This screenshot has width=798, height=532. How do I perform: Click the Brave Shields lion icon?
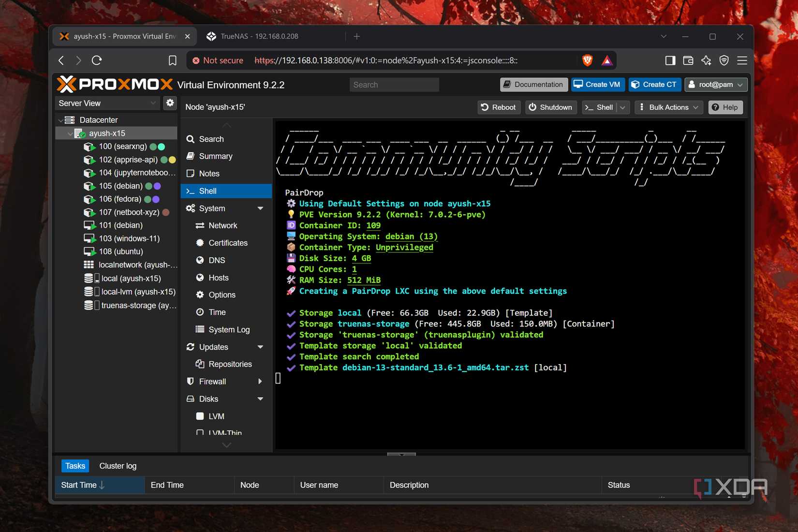[x=587, y=60]
